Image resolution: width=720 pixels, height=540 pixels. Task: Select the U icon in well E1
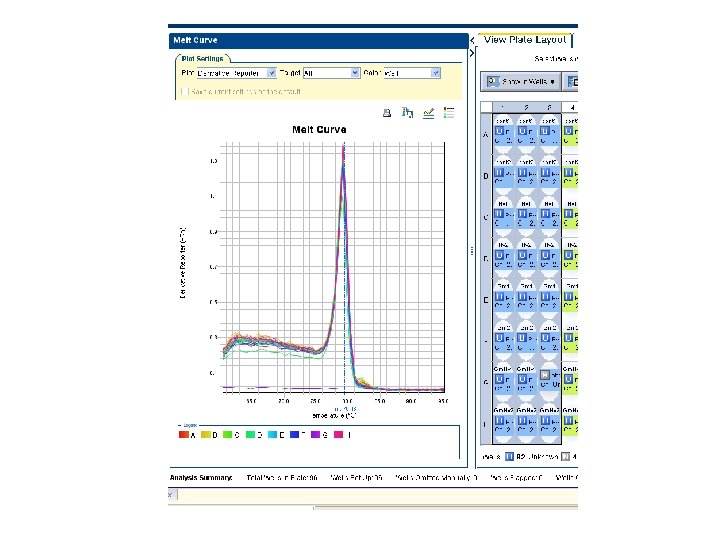tap(499, 297)
